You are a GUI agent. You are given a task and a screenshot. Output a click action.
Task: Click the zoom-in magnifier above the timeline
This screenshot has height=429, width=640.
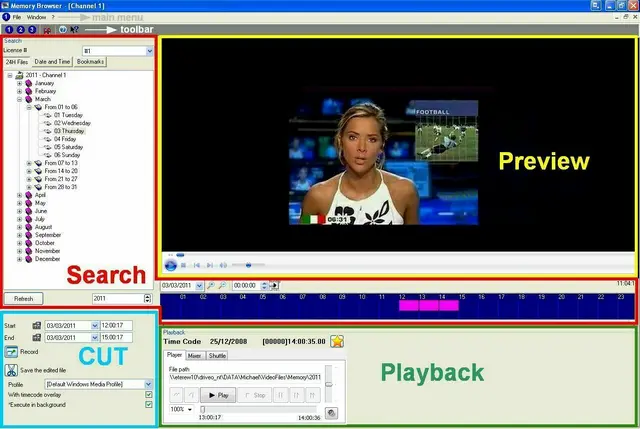212,286
